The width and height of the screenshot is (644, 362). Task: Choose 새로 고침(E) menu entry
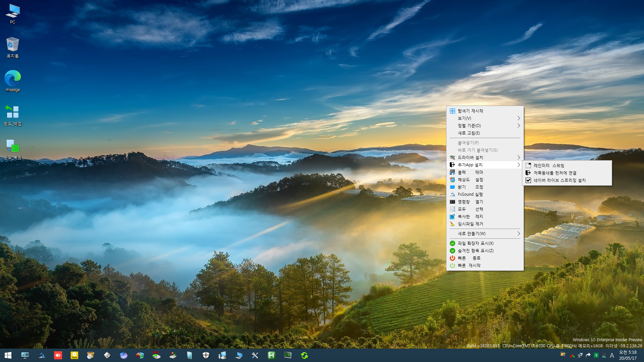485,133
